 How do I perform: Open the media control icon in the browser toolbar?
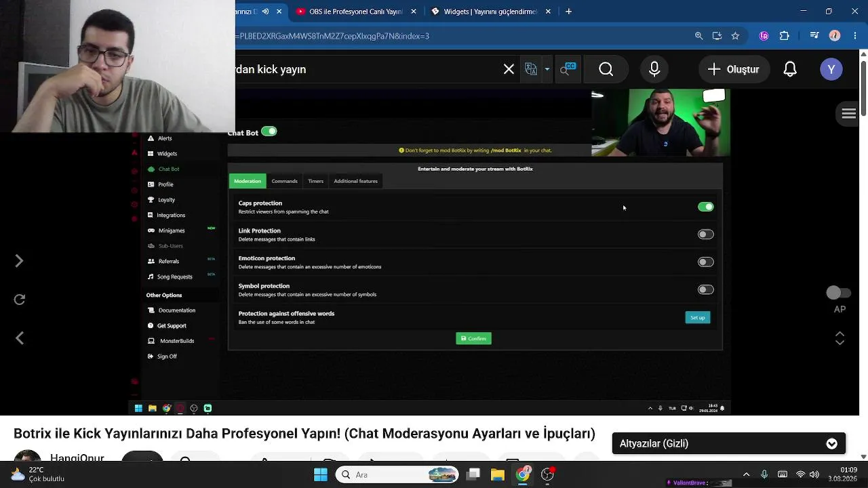coord(814,36)
